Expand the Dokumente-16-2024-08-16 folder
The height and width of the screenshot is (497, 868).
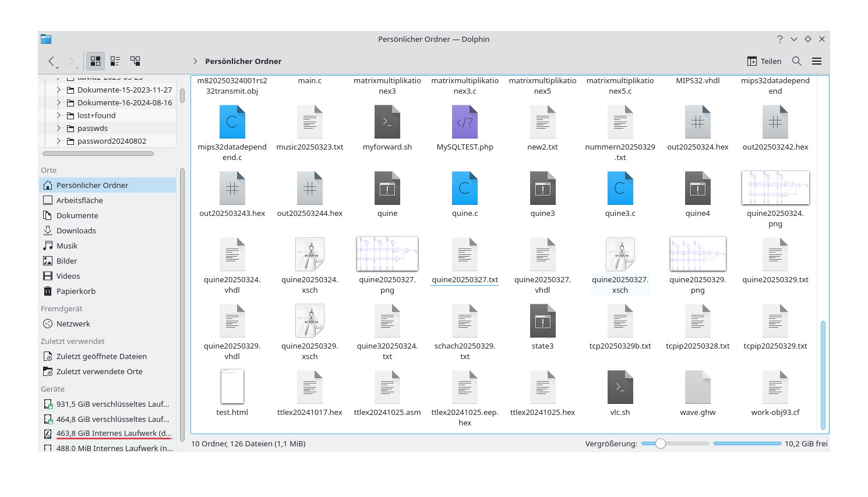pos(58,102)
